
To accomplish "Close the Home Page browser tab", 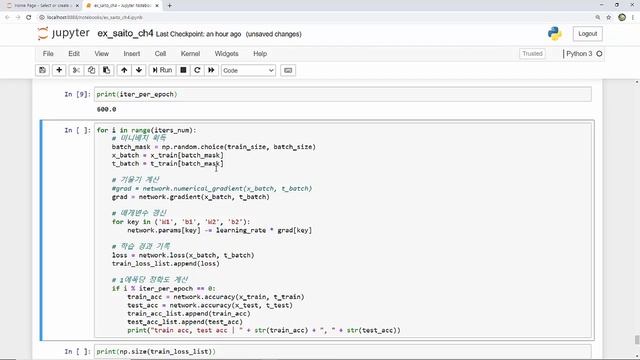I will pyautogui.click(x=77, y=6).
